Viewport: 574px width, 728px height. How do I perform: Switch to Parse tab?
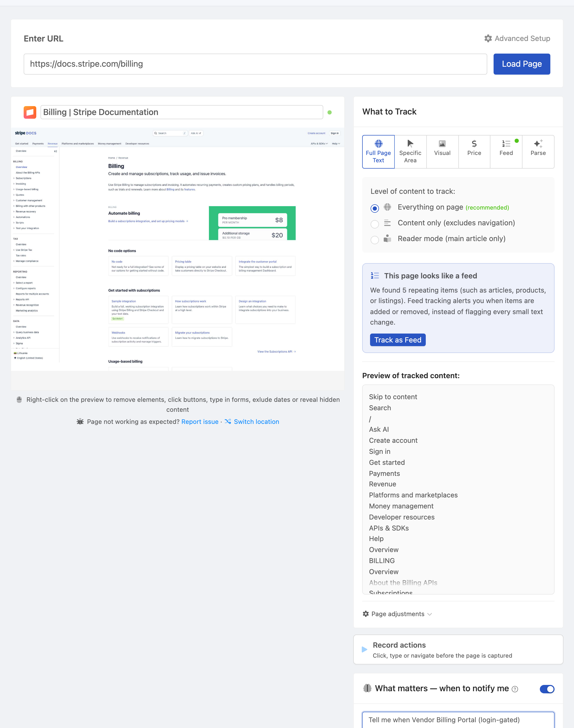coord(538,152)
